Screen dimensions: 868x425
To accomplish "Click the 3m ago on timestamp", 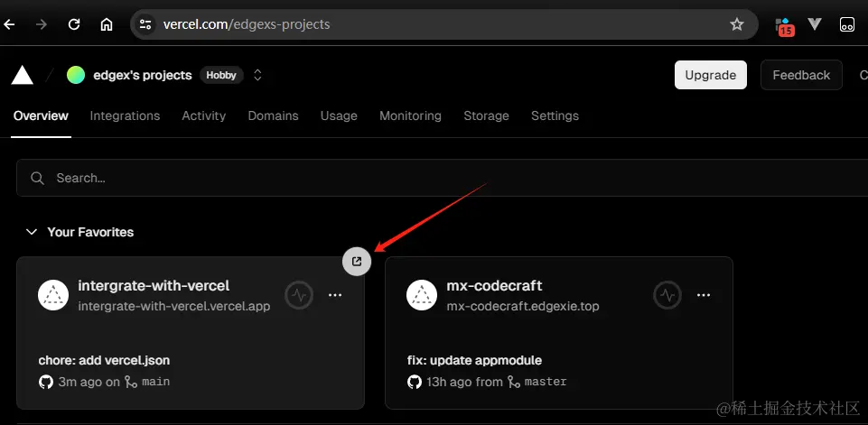I will (89, 382).
